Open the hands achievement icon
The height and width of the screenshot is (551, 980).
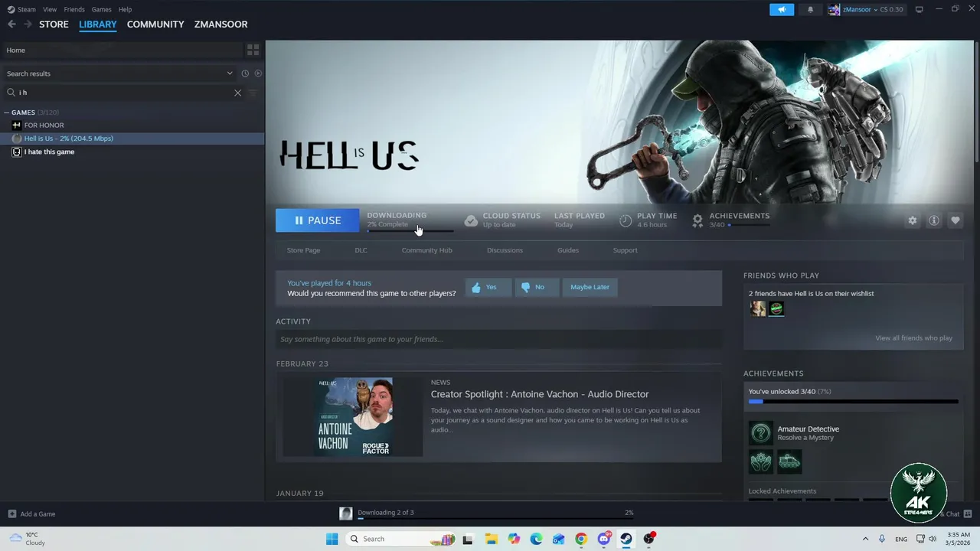[760, 461]
